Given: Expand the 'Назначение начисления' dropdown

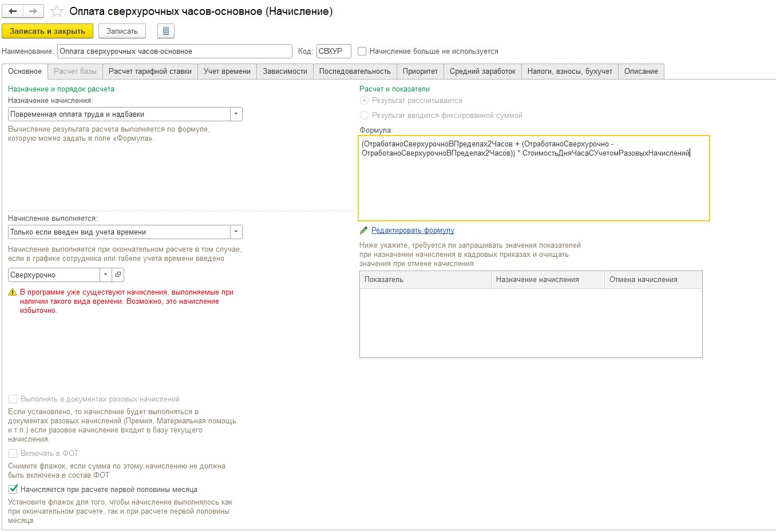Looking at the screenshot, I should point(236,114).
